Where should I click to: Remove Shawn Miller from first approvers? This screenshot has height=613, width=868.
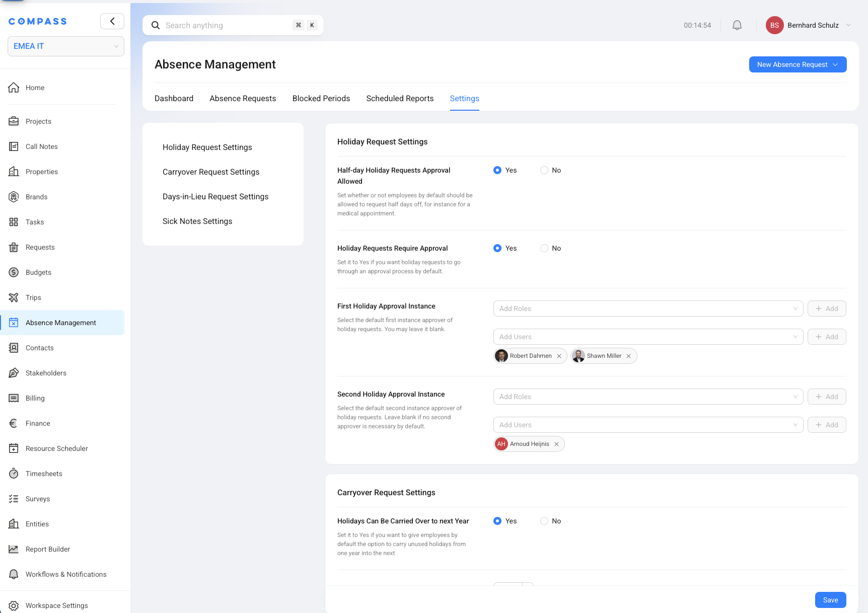click(x=628, y=356)
